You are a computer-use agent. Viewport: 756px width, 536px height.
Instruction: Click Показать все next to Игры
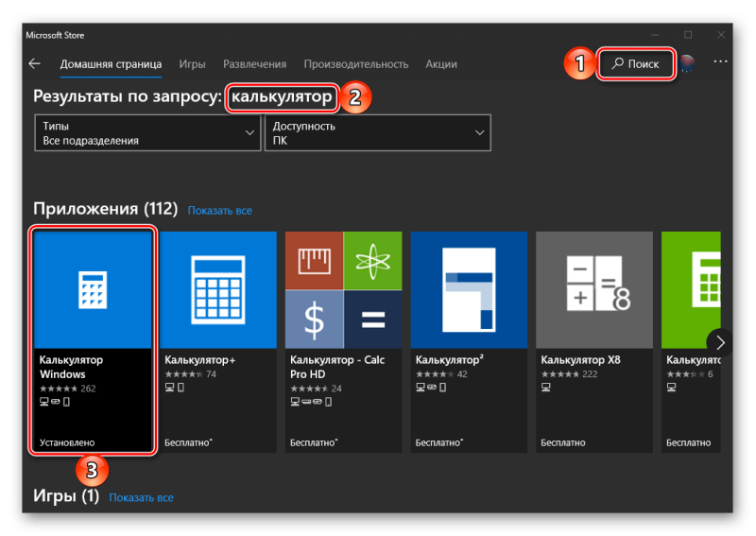(x=141, y=497)
